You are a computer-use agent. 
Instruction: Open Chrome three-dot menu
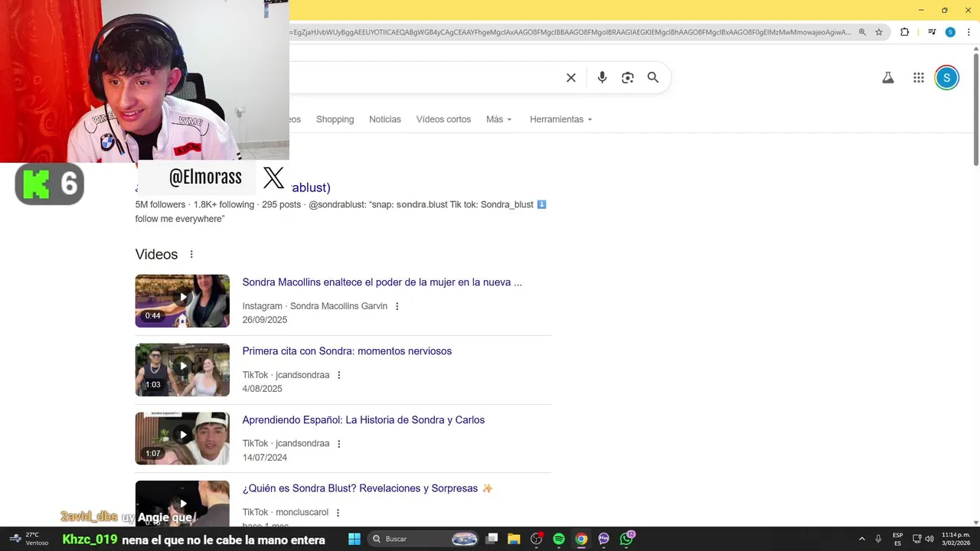969,32
